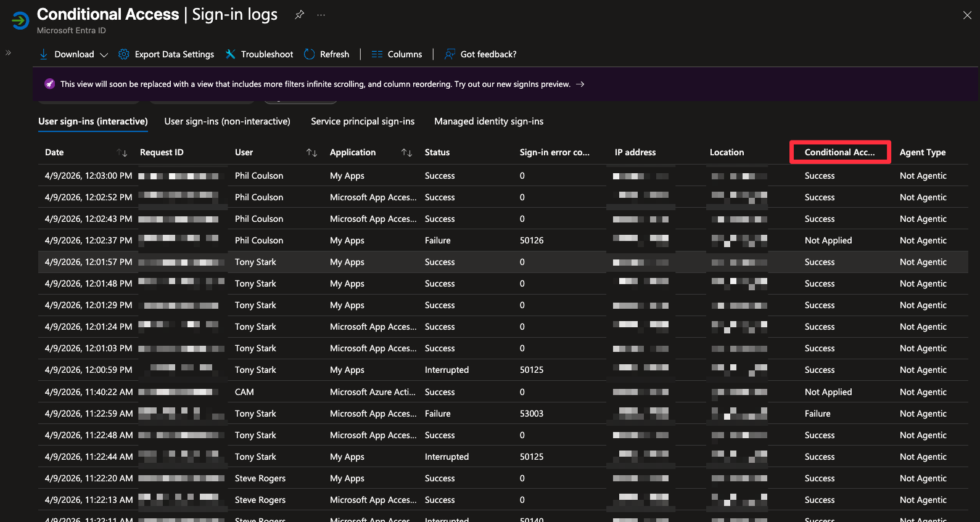Sort by the User column arrows
The width and height of the screenshot is (980, 522).
coord(312,152)
